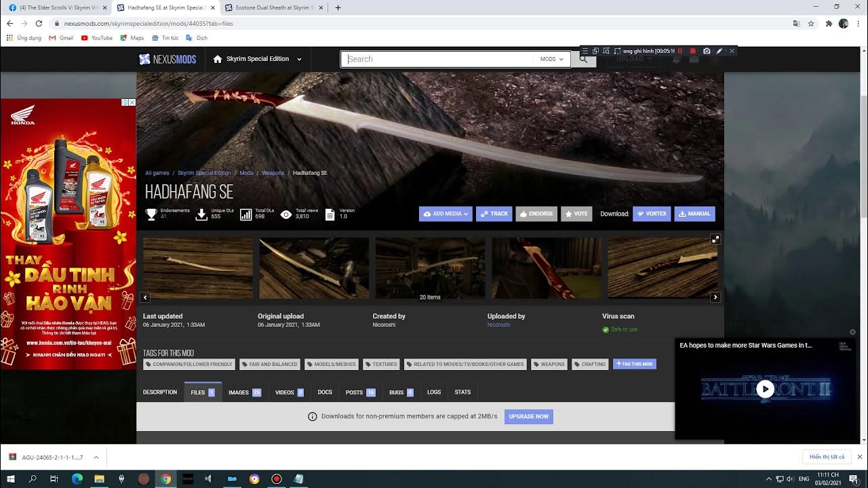Image resolution: width=868 pixels, height=488 pixels.
Task: Open the Skyrim Special Edition game dropdown
Action: click(257, 59)
